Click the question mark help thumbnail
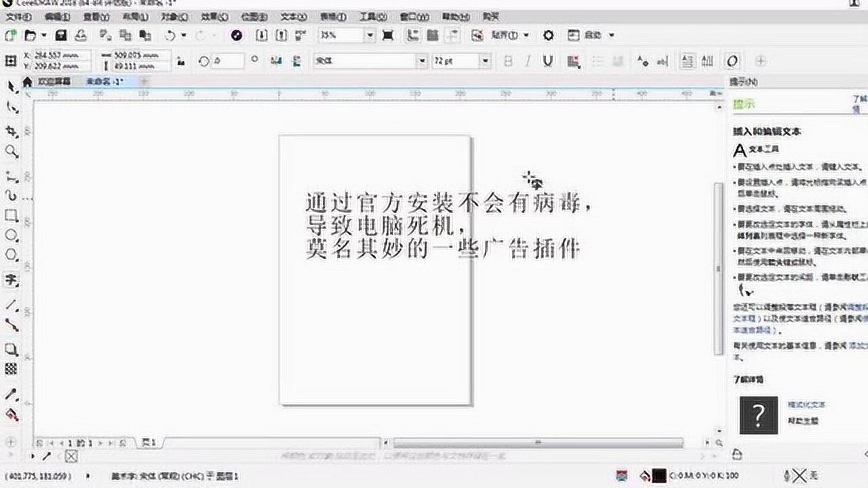This screenshot has width=868, height=488. tap(758, 415)
